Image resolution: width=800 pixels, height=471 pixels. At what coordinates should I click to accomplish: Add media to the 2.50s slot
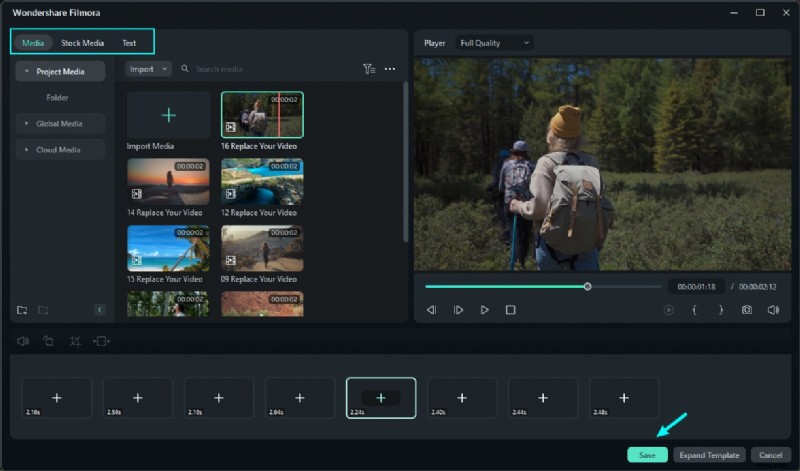point(138,398)
